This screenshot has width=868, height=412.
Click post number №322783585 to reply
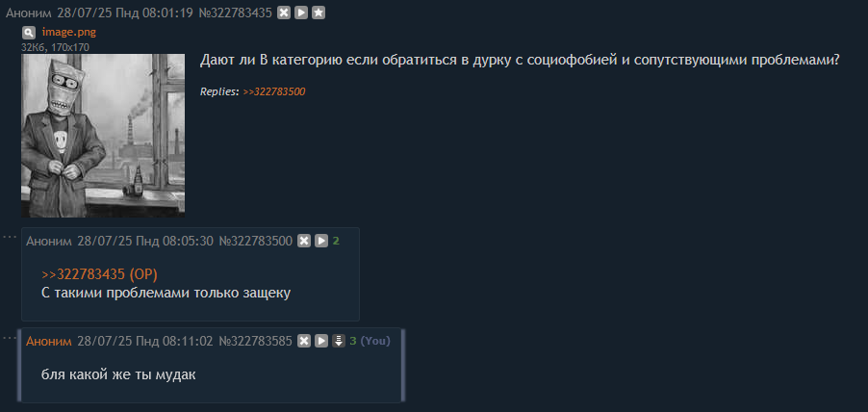pyautogui.click(x=256, y=341)
